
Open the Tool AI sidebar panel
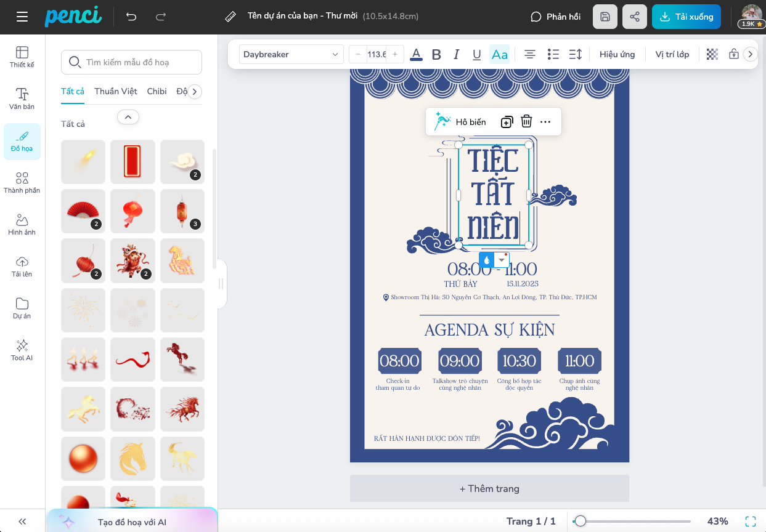click(x=22, y=350)
